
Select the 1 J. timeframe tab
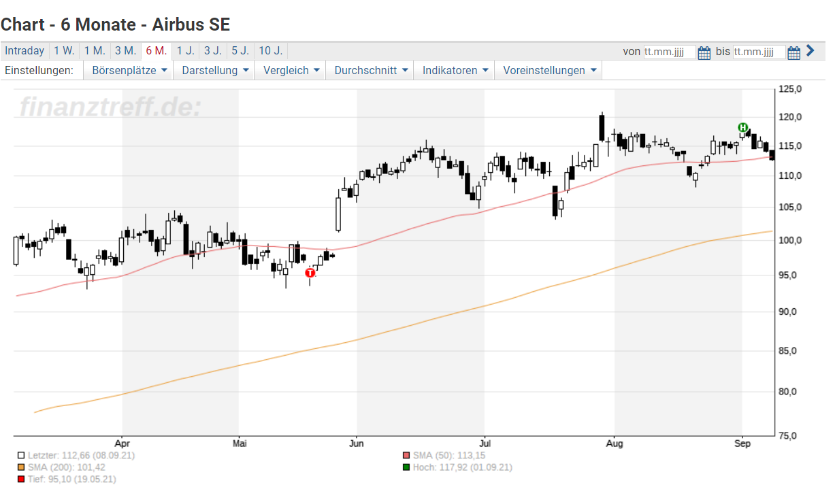click(x=185, y=50)
